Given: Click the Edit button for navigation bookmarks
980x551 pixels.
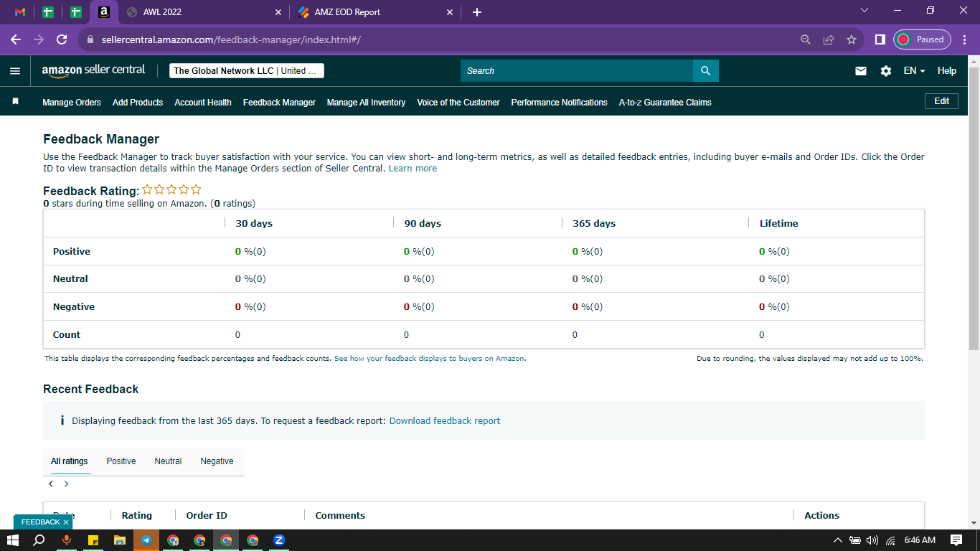Looking at the screenshot, I should [941, 101].
